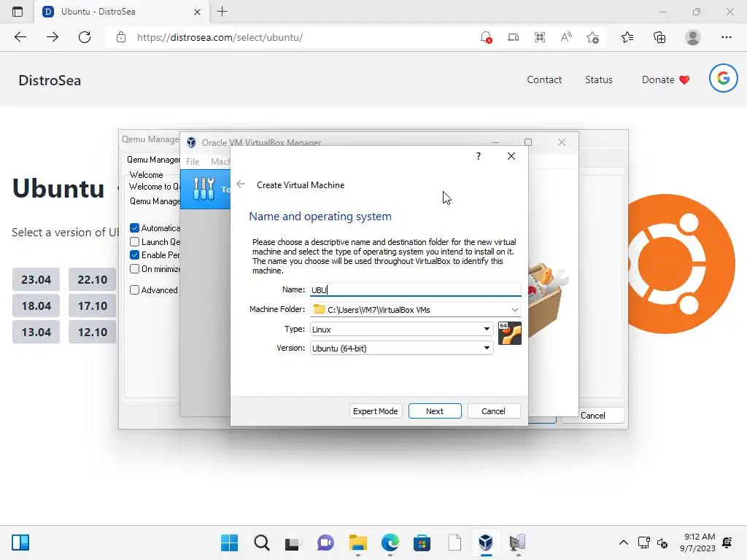Open Edge Settings and more menu
The image size is (747, 560).
726,37
